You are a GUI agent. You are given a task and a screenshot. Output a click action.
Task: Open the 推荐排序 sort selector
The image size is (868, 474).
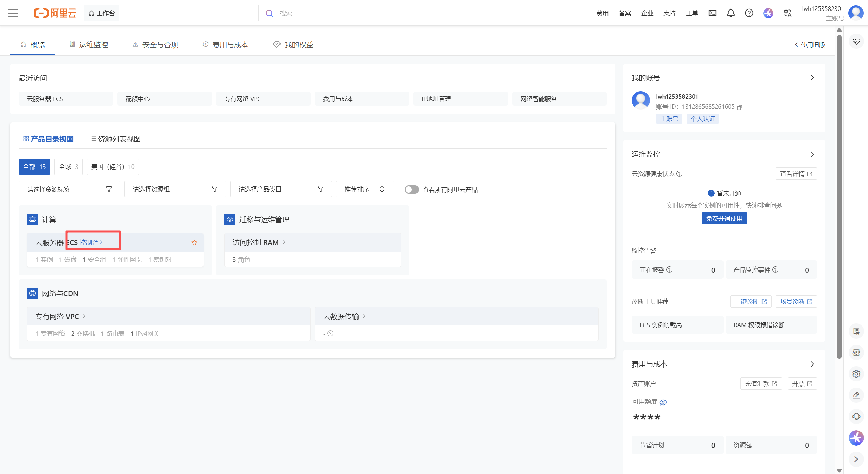[365, 189]
